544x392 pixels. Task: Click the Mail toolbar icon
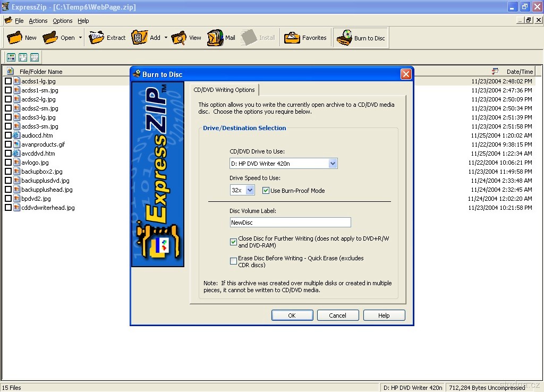coord(215,38)
